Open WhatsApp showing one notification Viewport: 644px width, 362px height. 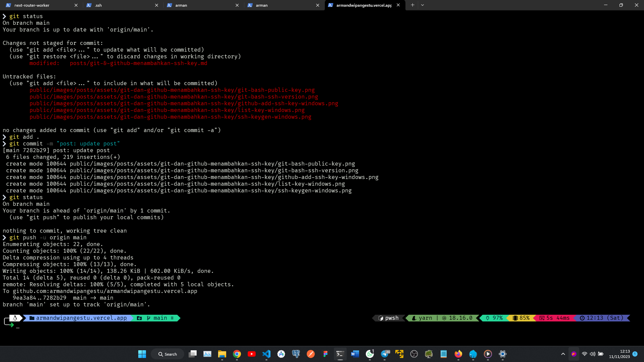point(369,354)
